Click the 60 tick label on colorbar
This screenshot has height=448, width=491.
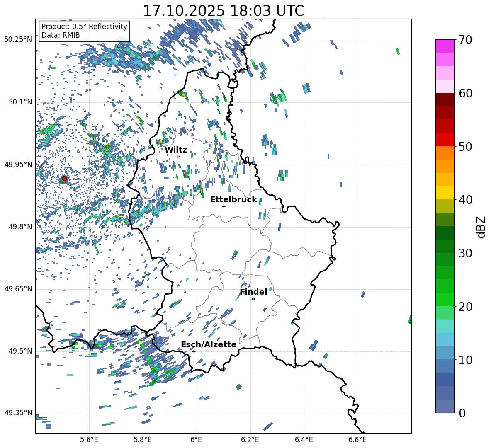[x=465, y=93]
